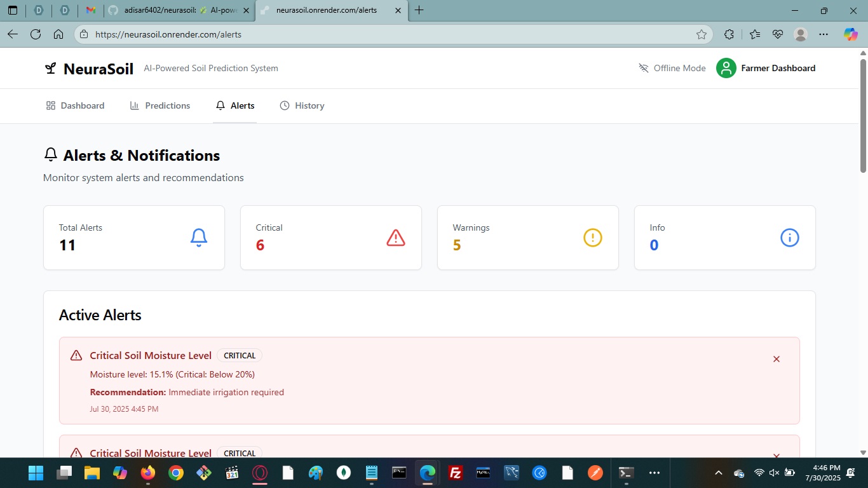Click the timestamp 'Jul 30, 2025 4:45 PM'

click(x=125, y=409)
